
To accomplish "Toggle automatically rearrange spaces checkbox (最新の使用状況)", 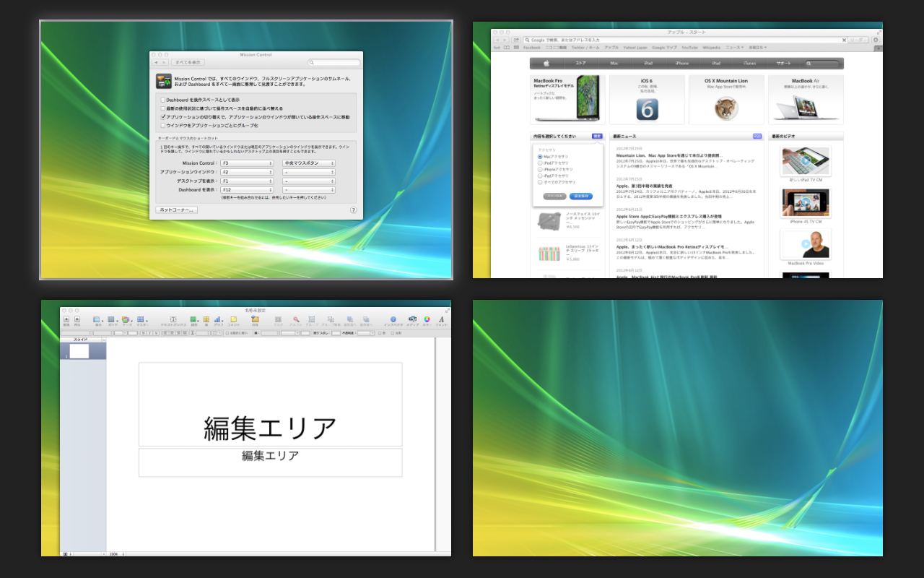I will click(163, 108).
